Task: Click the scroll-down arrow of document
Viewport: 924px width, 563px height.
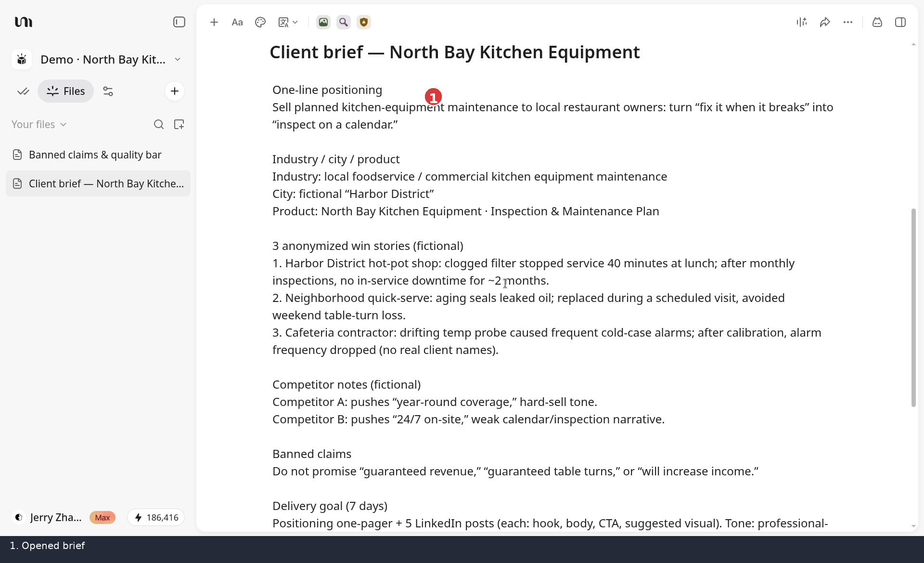Action: 913,526
